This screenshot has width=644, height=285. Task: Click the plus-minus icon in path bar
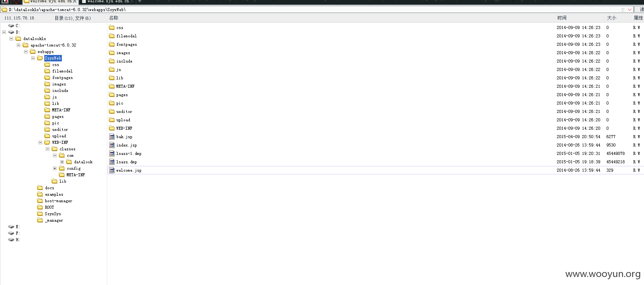[x=623, y=10]
